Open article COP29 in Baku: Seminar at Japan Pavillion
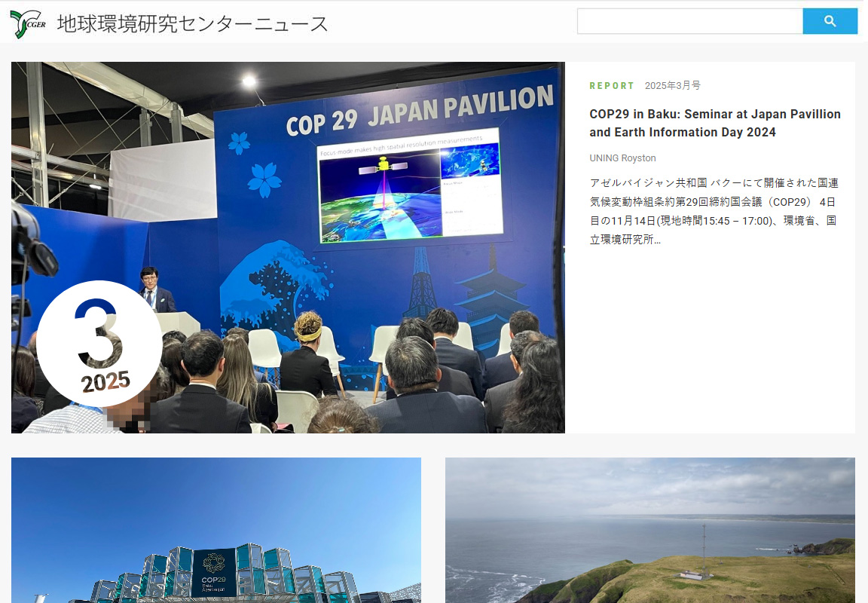 tap(714, 123)
